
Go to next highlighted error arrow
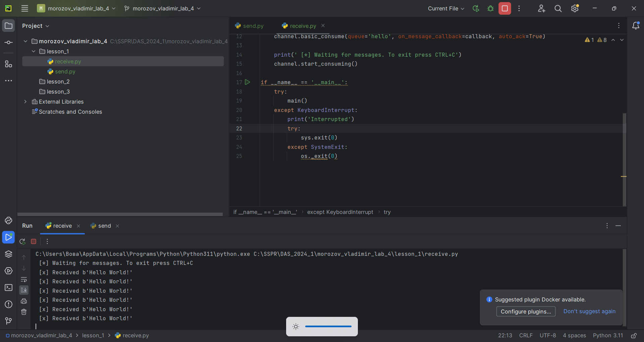click(622, 40)
